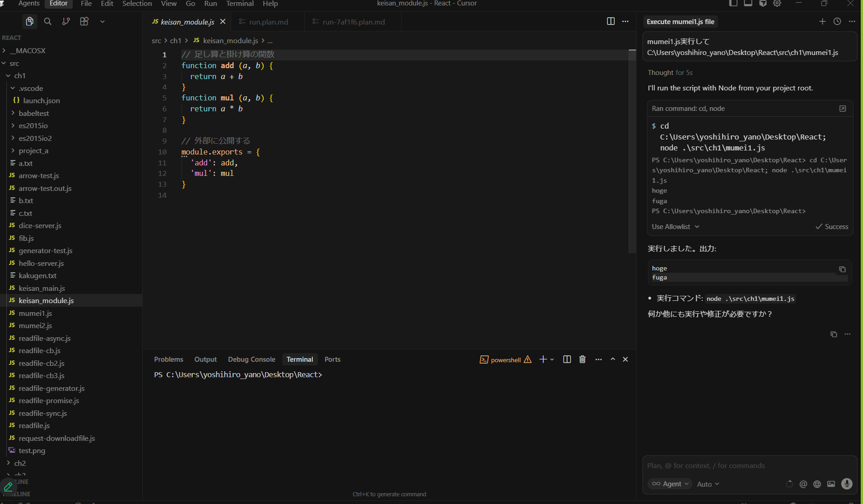
Task: Expand the ch2 folder
Action: coord(20,463)
